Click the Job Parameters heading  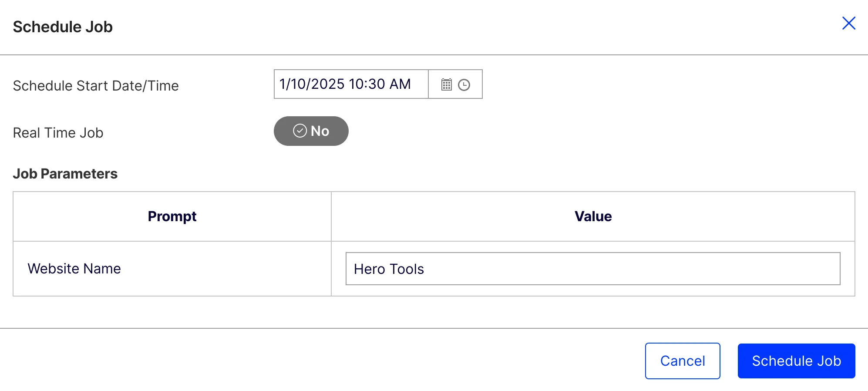[x=65, y=174]
